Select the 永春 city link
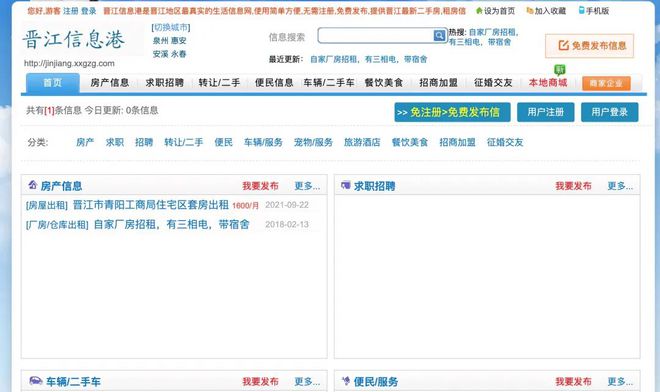The height and width of the screenshot is (392, 660). pyautogui.click(x=178, y=54)
